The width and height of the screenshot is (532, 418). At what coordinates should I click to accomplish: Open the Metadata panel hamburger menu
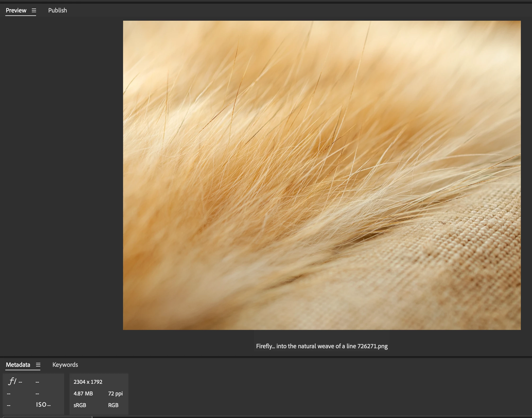(38, 365)
